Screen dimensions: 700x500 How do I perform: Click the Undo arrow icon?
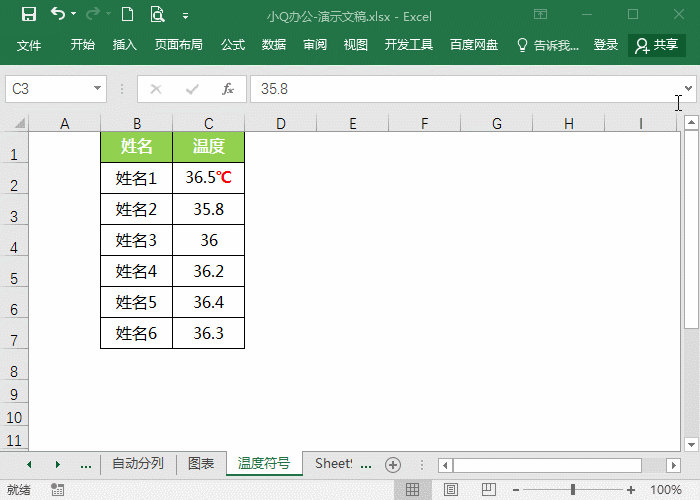point(58,14)
